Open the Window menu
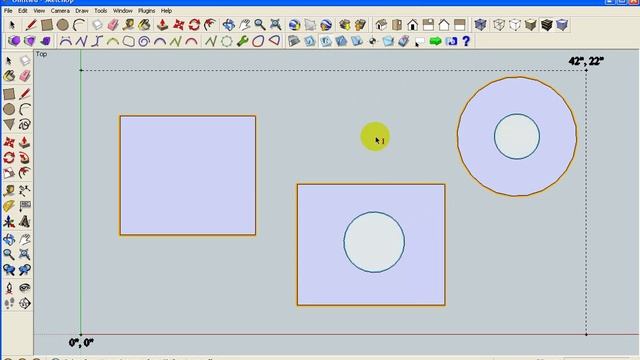The image size is (640, 360). pyautogui.click(x=122, y=11)
